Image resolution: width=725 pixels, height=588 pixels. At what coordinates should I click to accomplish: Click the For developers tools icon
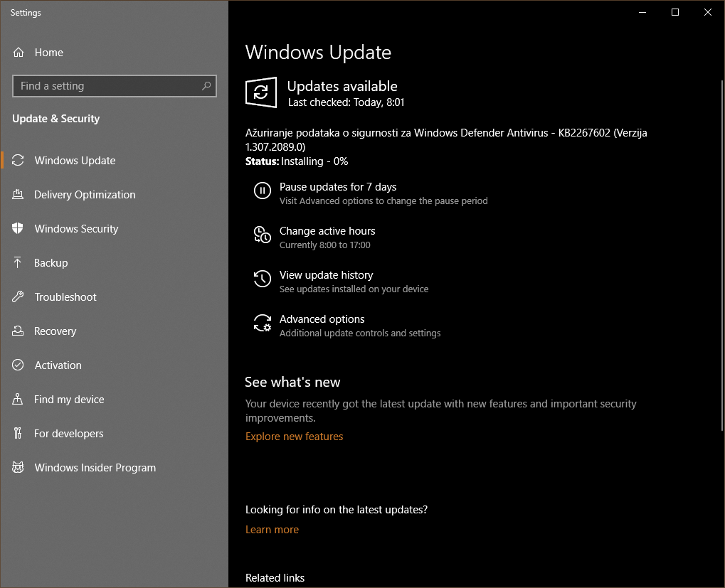point(18,433)
